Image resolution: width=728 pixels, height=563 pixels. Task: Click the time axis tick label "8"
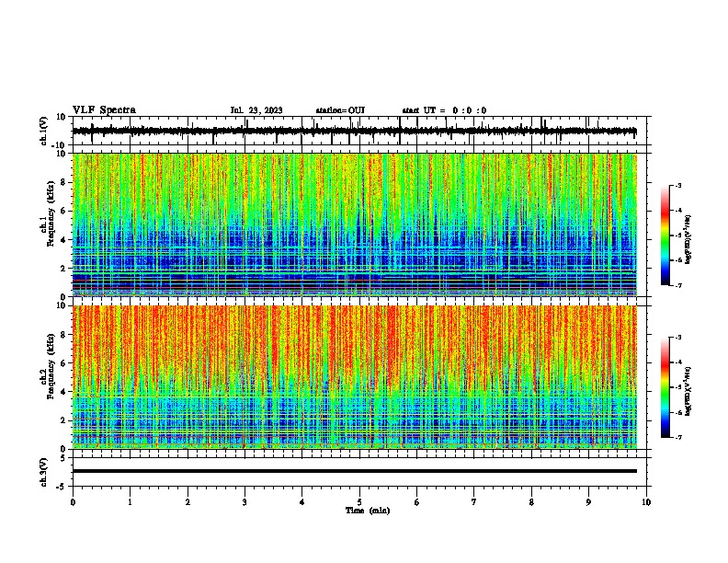point(531,502)
